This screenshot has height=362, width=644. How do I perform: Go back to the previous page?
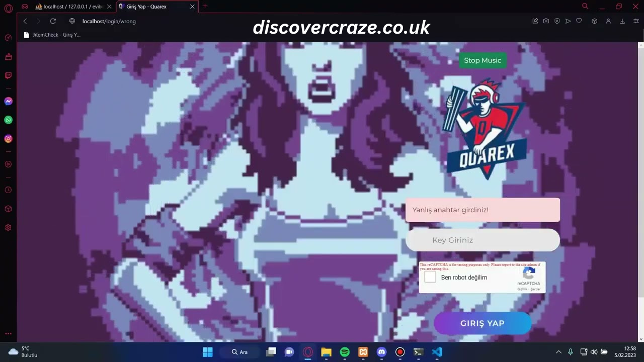pyautogui.click(x=25, y=21)
